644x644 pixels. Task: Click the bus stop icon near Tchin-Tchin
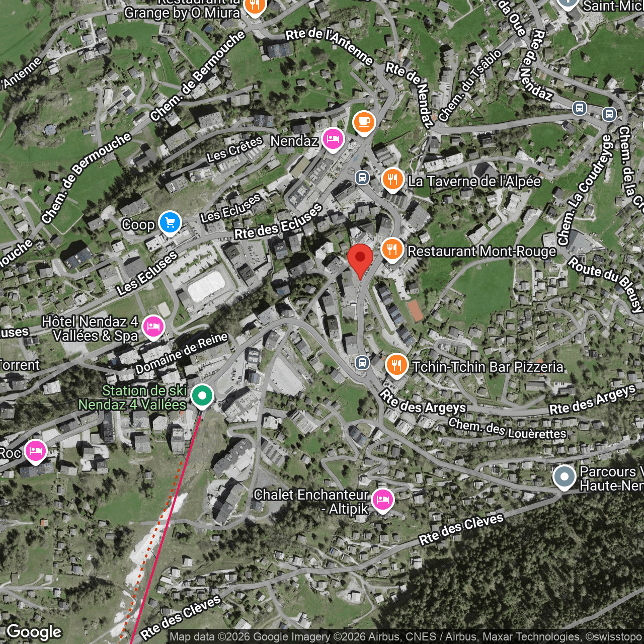(x=362, y=363)
